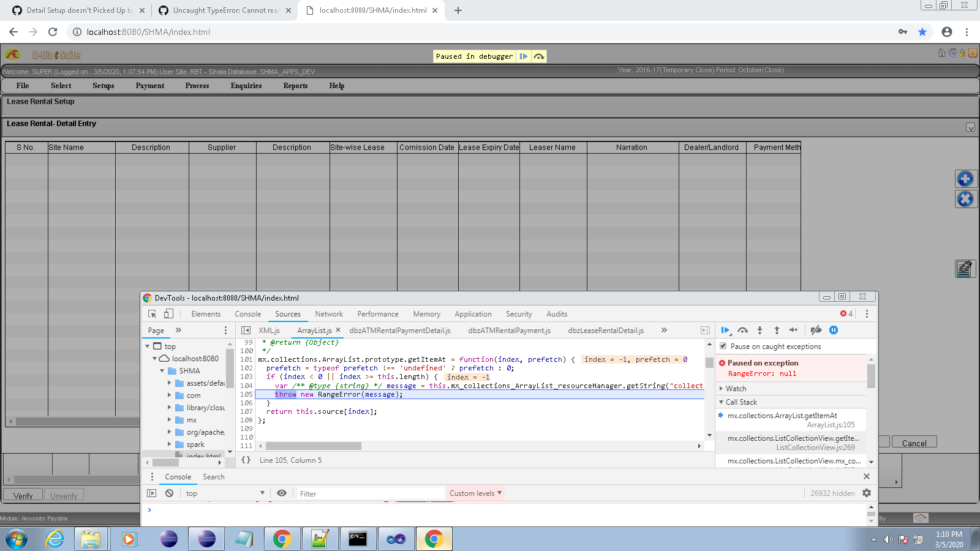This screenshot has height=551, width=980.
Task: Step out of current function
Action: [x=777, y=330]
